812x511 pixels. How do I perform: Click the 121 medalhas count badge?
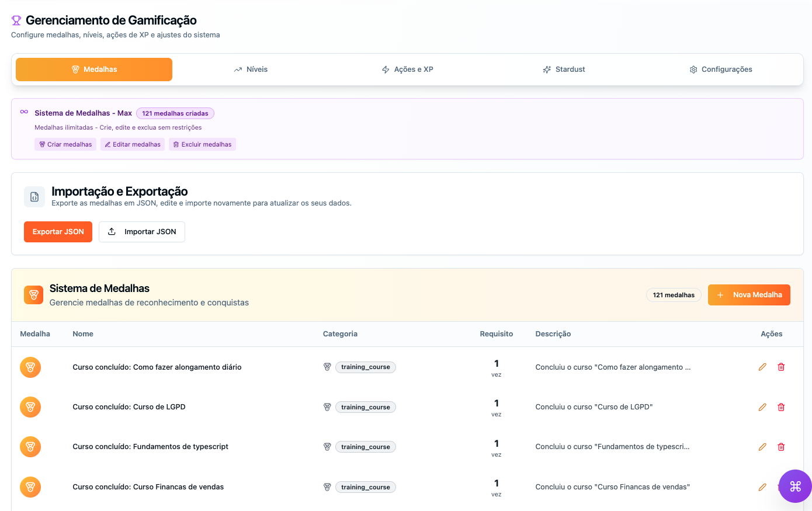point(674,295)
